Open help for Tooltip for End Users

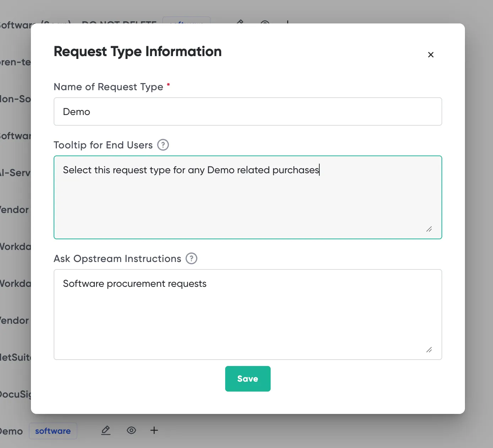click(163, 145)
